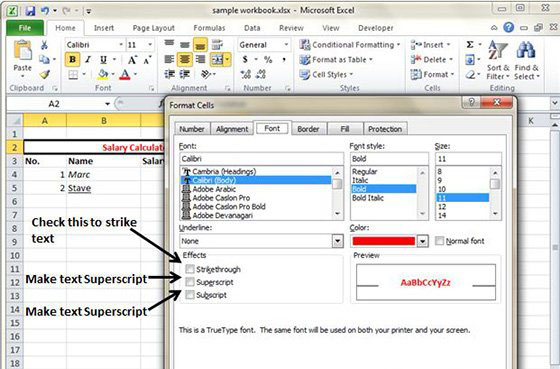Open Excel Help question mark icon
560x369 pixels.
[509, 27]
